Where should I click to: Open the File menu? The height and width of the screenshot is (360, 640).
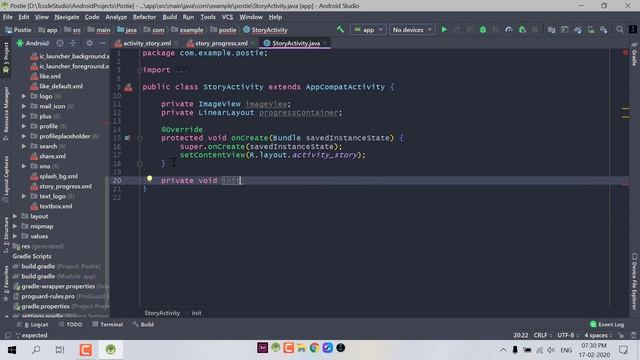tap(8, 17)
